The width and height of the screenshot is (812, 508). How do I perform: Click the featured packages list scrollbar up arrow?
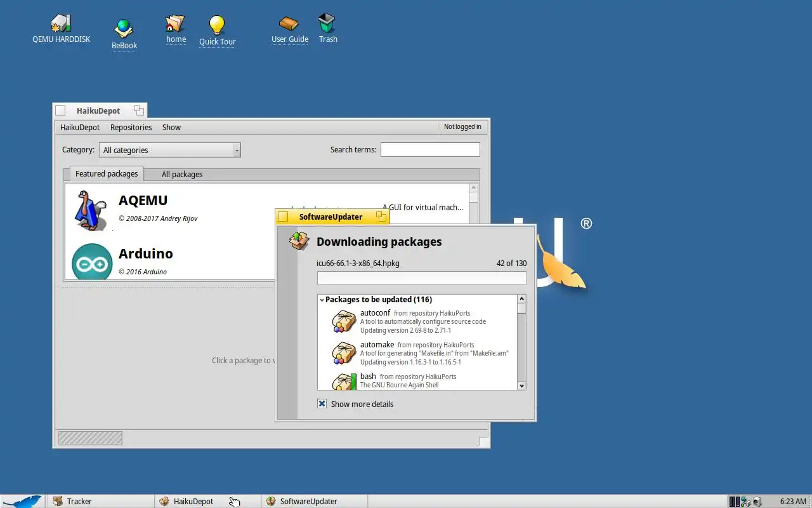(x=473, y=188)
